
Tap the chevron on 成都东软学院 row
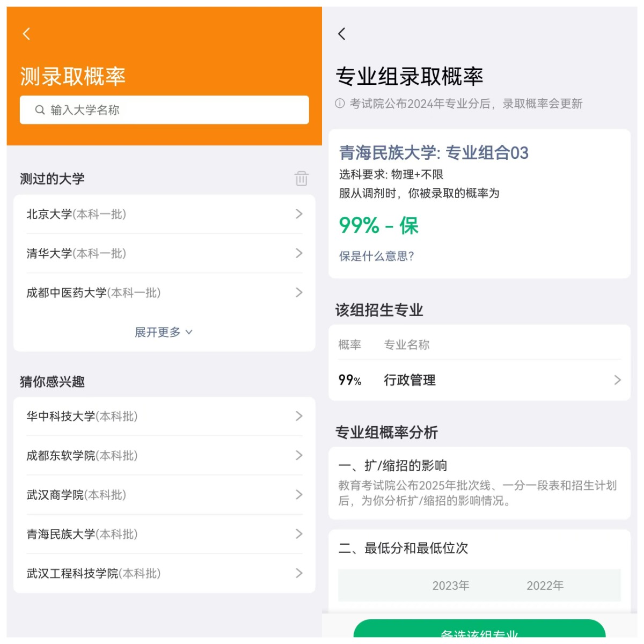[x=299, y=456]
